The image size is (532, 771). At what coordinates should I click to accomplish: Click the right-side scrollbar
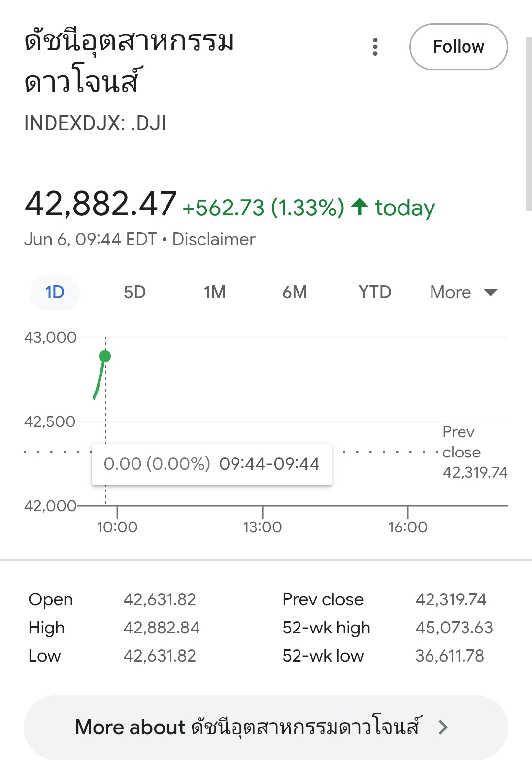point(529,123)
